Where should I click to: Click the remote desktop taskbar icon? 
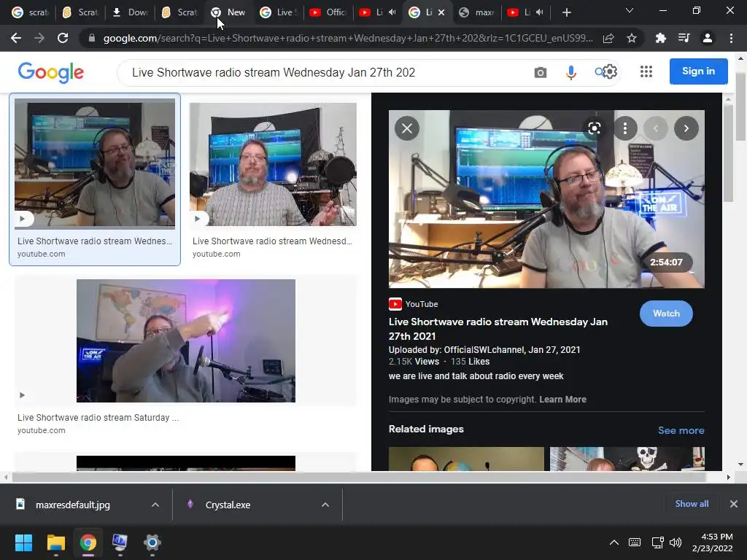[x=120, y=542]
